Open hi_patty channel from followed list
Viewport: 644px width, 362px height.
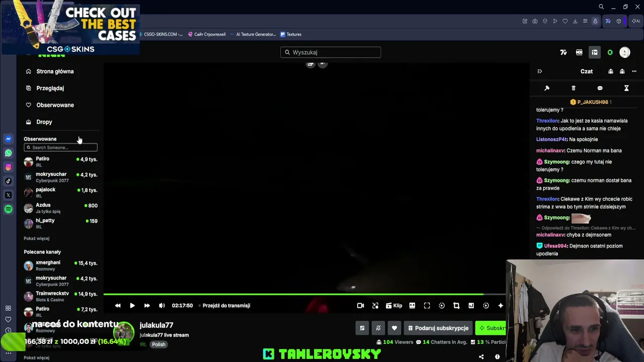tap(60, 223)
